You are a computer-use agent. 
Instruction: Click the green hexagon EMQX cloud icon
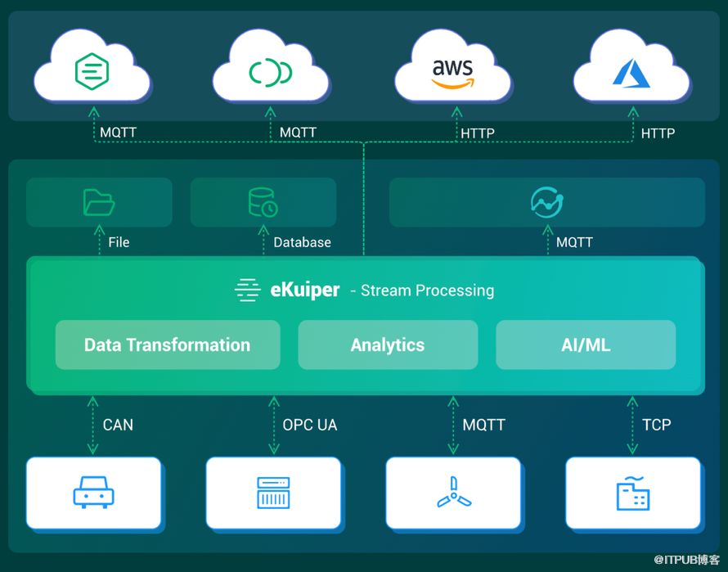point(92,71)
